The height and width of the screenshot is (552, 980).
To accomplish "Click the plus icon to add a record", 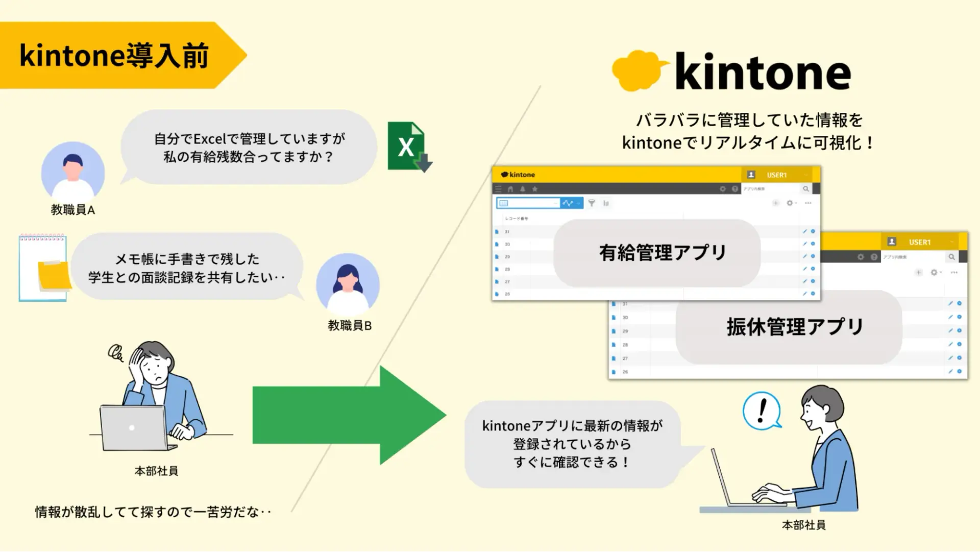I will pyautogui.click(x=776, y=203).
